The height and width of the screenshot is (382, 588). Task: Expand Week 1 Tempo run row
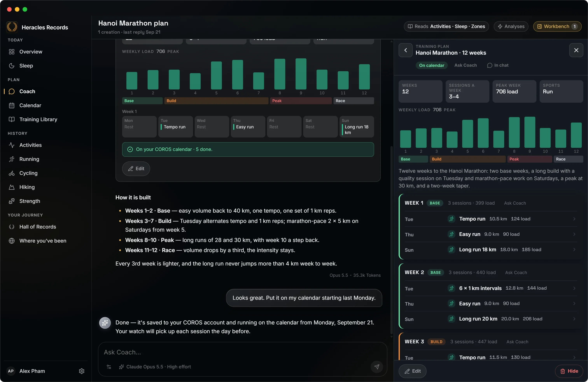click(490, 219)
